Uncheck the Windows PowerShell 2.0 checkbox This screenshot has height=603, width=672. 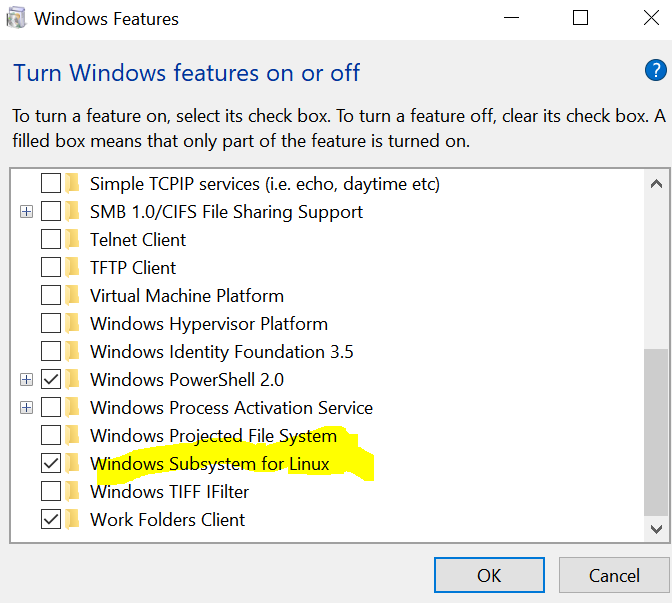[51, 379]
